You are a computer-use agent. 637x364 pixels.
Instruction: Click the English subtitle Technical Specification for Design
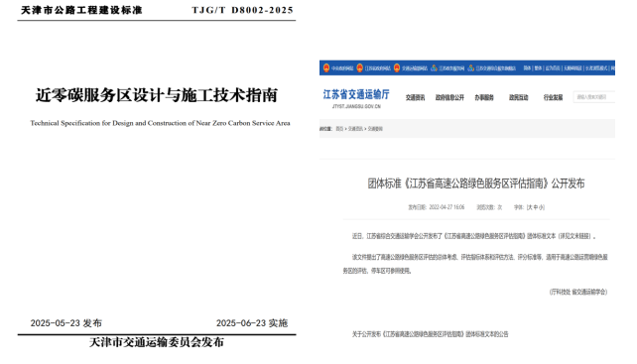(160, 123)
